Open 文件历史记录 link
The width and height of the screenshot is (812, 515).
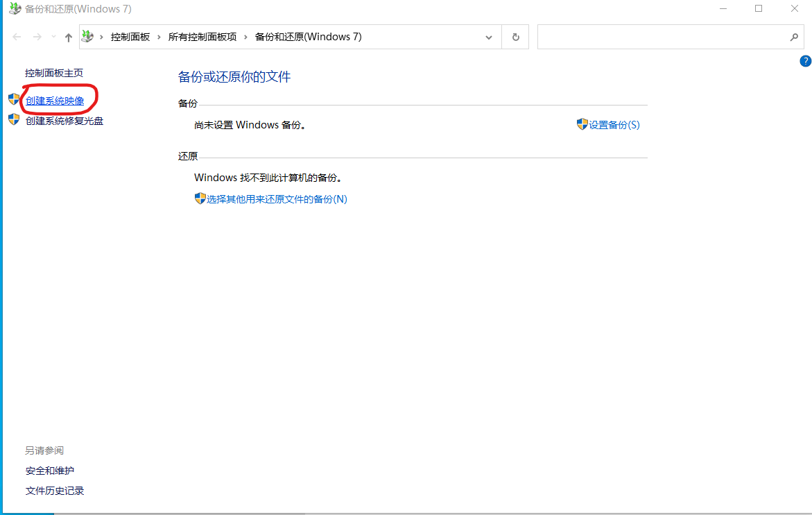point(54,491)
